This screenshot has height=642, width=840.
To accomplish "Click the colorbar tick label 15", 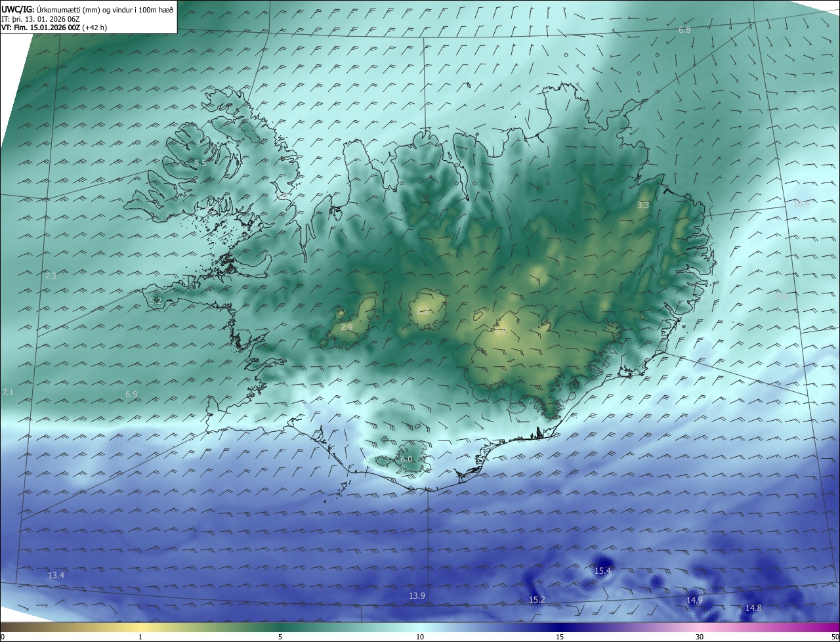I will [x=560, y=637].
